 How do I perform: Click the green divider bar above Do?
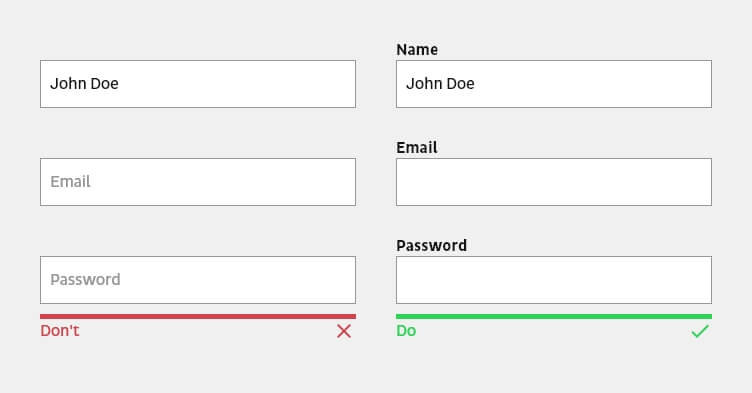coord(554,316)
